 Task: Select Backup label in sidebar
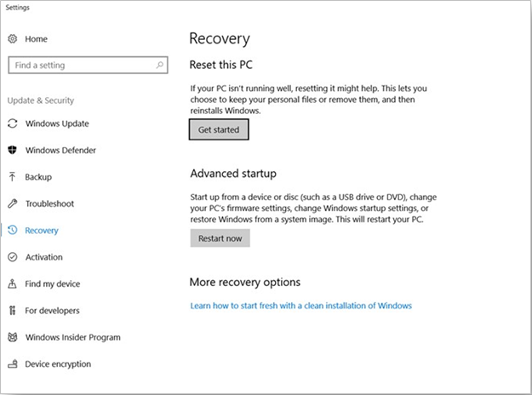point(38,177)
